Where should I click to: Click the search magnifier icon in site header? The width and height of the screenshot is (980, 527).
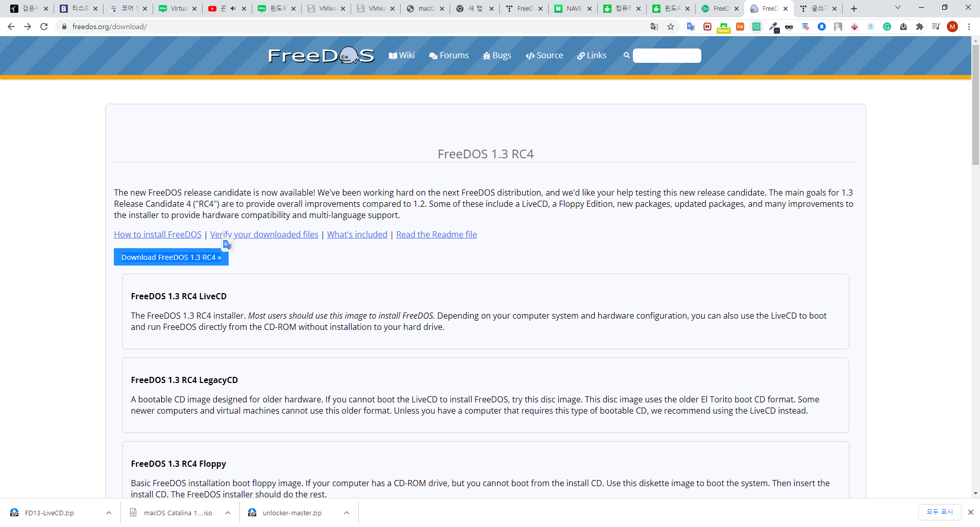[x=626, y=55]
